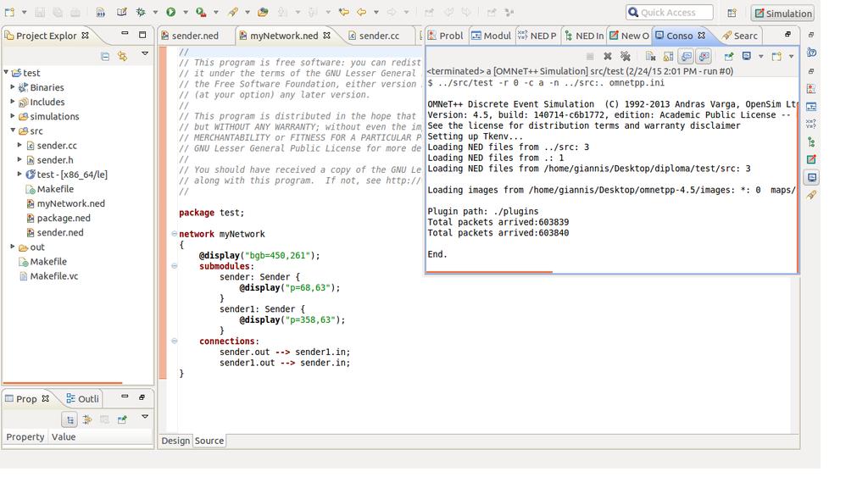
Task: Open the NED Inheritance tab
Action: 584,36
